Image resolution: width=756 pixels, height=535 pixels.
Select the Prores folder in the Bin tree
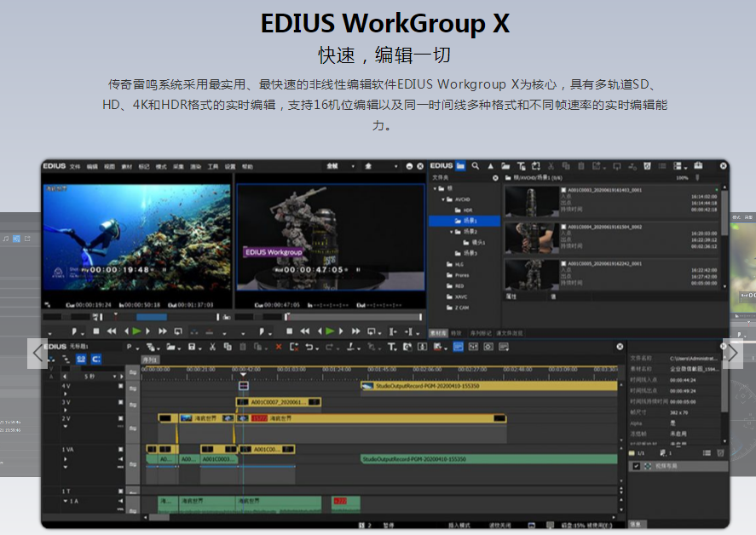coord(458,275)
